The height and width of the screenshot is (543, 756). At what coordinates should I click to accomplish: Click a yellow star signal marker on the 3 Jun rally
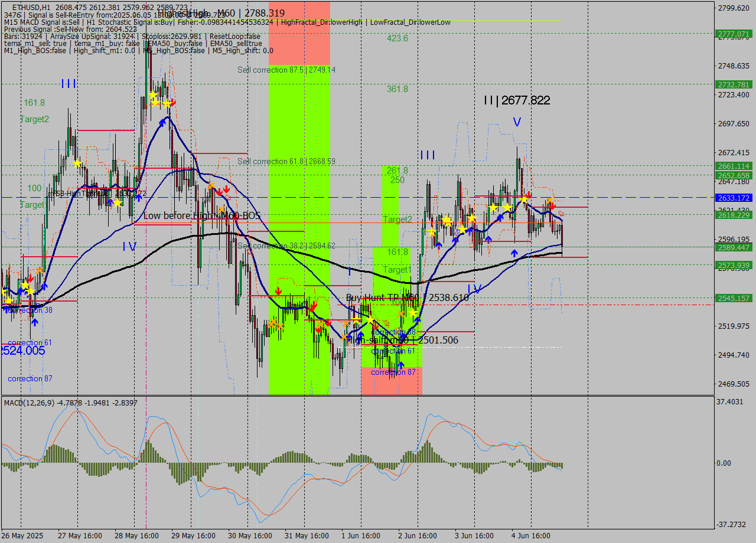point(494,207)
